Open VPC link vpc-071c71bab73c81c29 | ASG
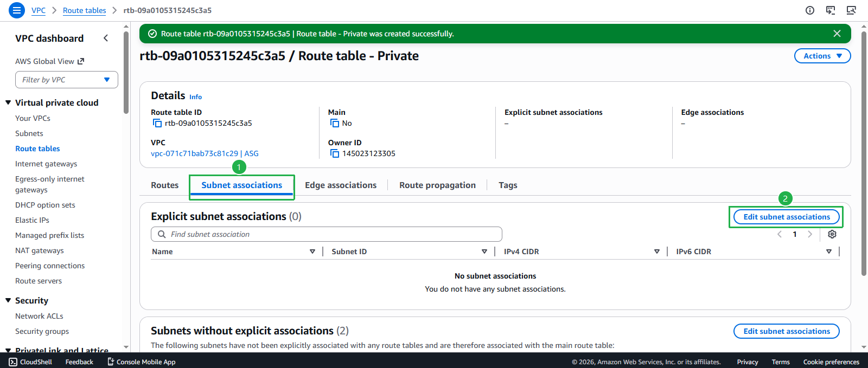 (x=205, y=153)
